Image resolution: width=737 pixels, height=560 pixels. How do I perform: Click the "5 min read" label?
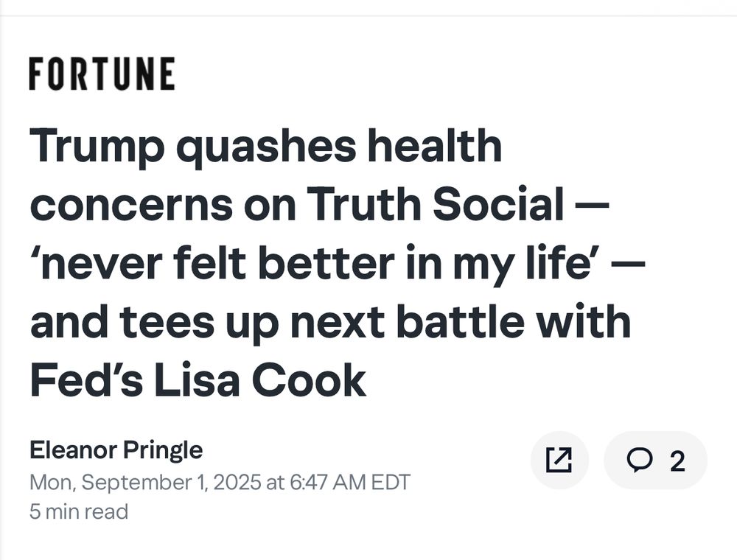point(79,511)
